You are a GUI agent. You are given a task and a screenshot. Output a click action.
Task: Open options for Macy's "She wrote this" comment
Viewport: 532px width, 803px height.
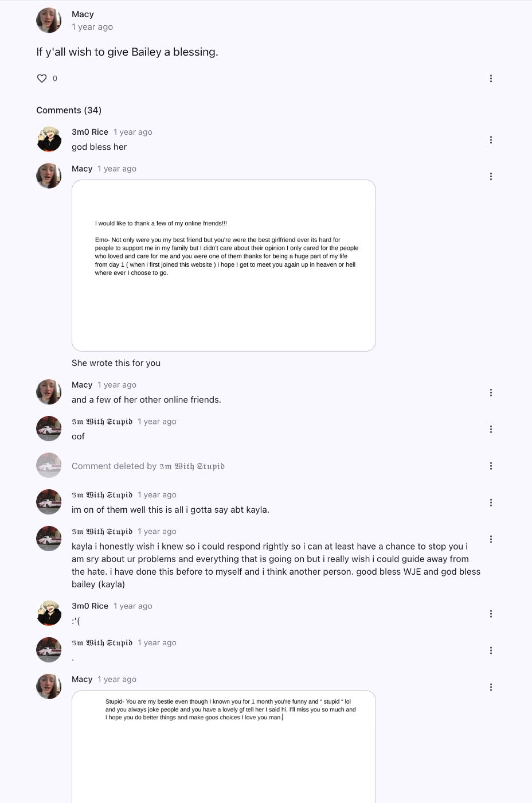(x=491, y=177)
